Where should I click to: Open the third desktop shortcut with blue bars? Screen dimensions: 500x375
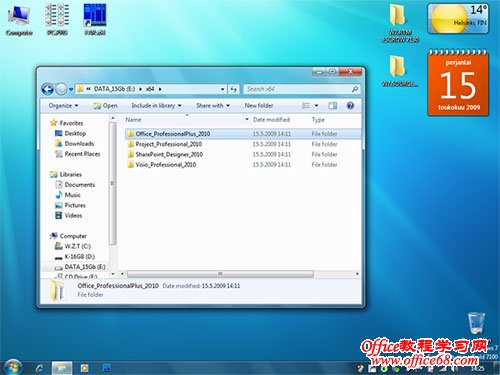pyautogui.click(x=95, y=20)
